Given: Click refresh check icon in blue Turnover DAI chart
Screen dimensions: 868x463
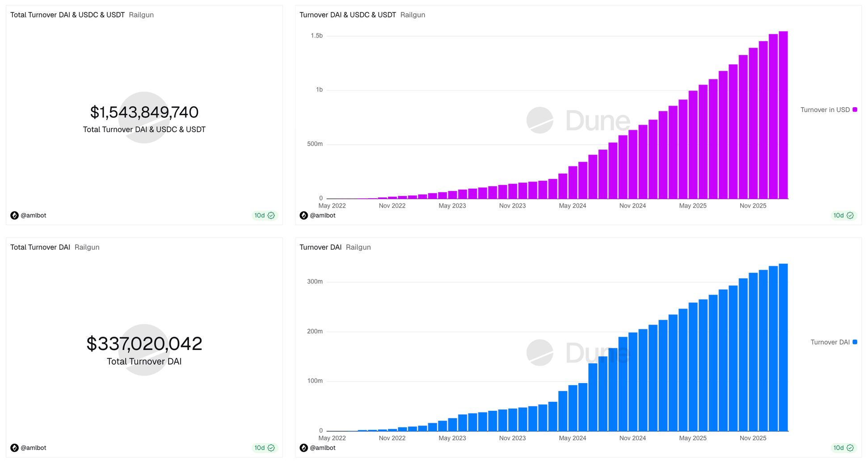Looking at the screenshot, I should click(850, 448).
